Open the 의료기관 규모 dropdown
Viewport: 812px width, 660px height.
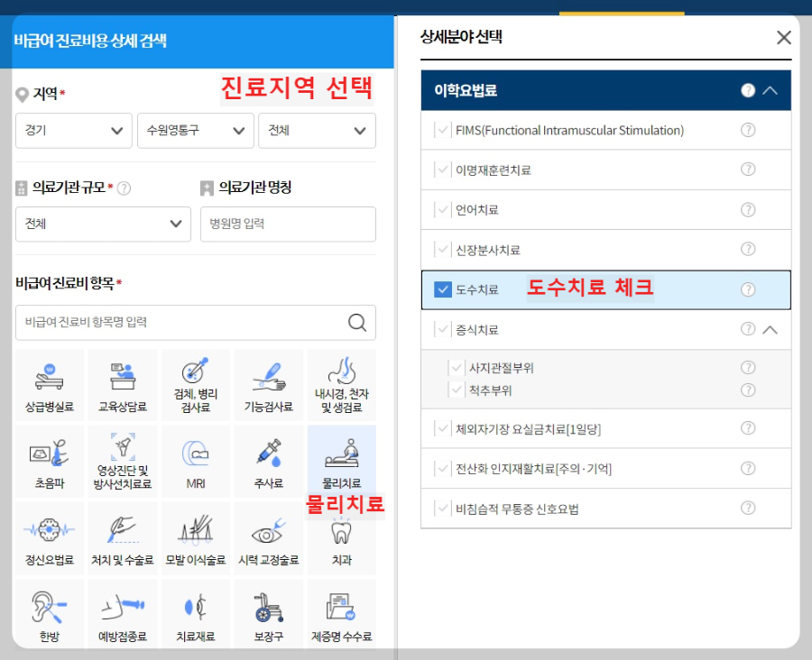[x=103, y=224]
